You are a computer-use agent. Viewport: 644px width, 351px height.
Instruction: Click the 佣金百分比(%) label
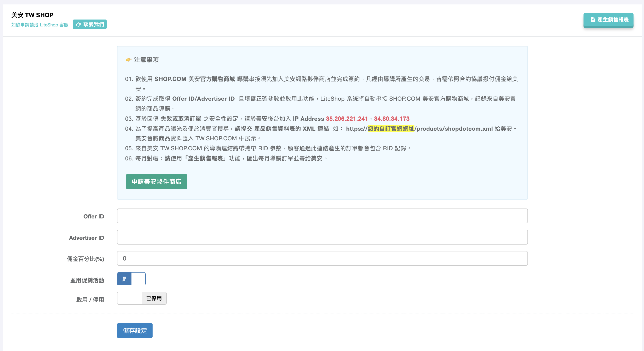coord(86,259)
